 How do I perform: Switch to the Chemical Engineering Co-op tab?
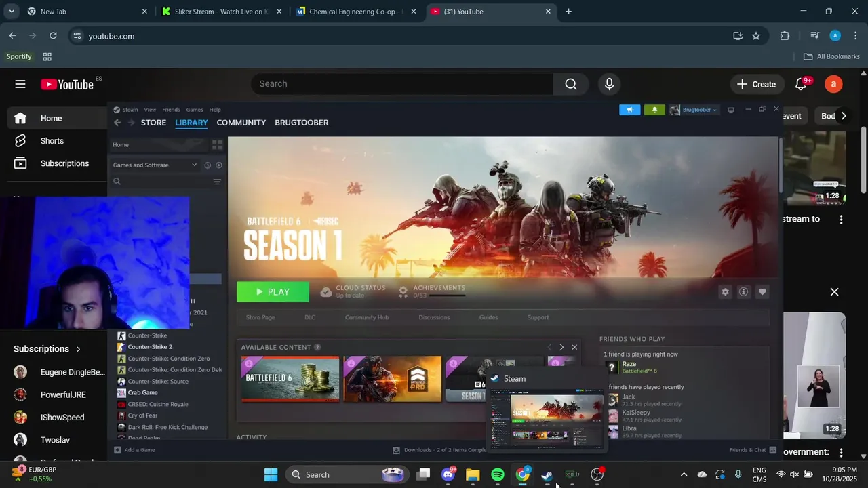[x=355, y=12]
